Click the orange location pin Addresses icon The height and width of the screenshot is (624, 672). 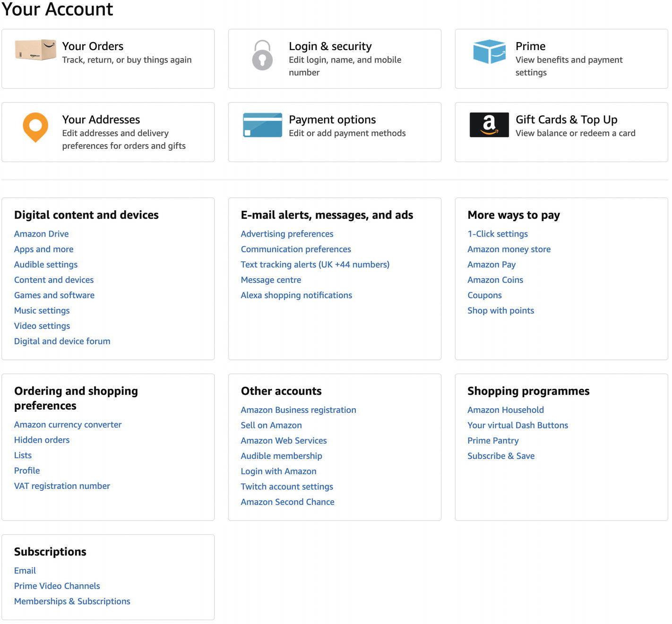(35, 127)
